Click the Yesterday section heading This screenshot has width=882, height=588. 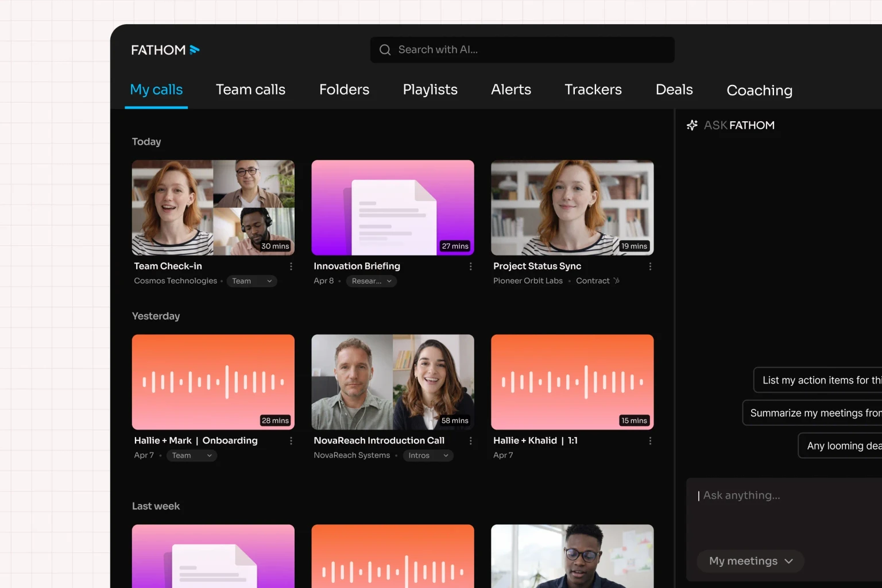[x=156, y=316]
